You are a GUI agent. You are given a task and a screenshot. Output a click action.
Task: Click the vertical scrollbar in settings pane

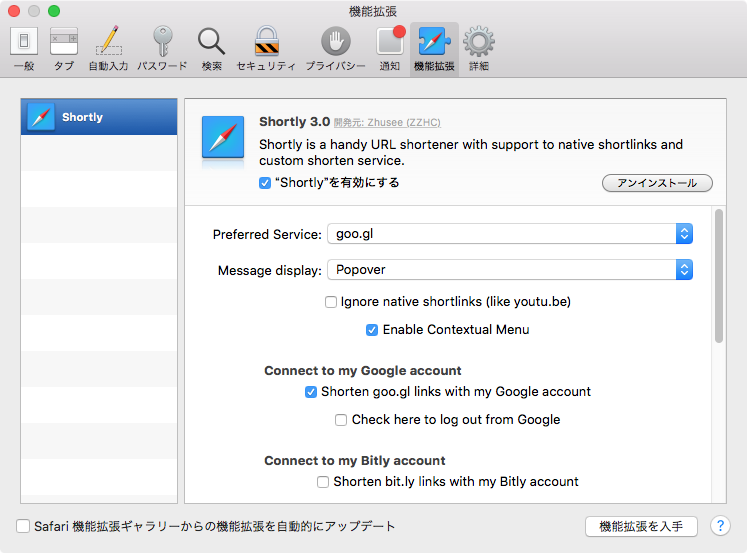pos(718,276)
